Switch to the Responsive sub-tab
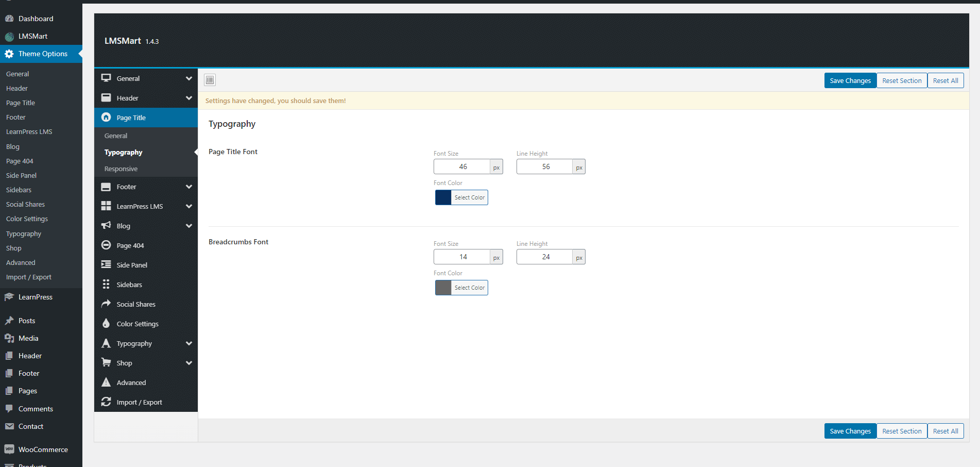 (121, 169)
